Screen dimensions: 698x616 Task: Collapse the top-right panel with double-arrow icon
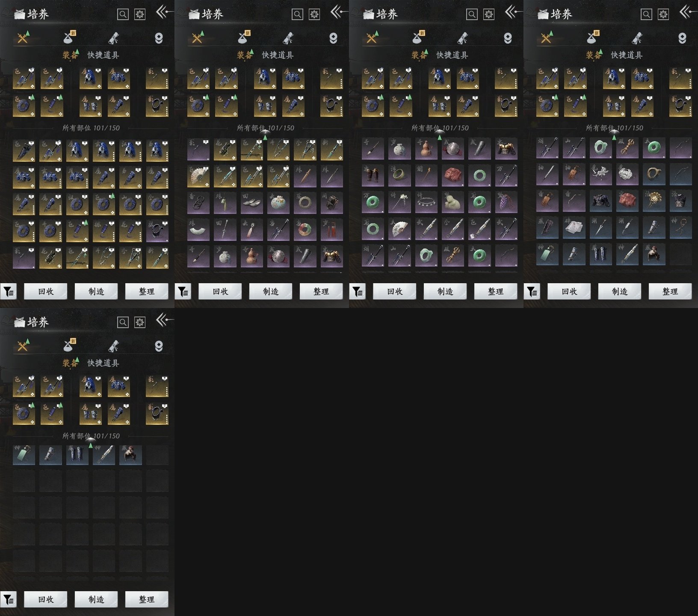click(x=686, y=12)
